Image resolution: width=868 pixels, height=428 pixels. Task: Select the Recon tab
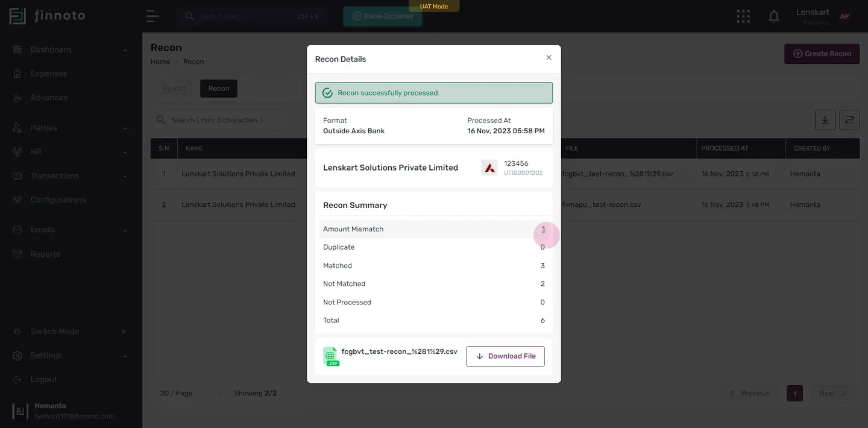219,89
